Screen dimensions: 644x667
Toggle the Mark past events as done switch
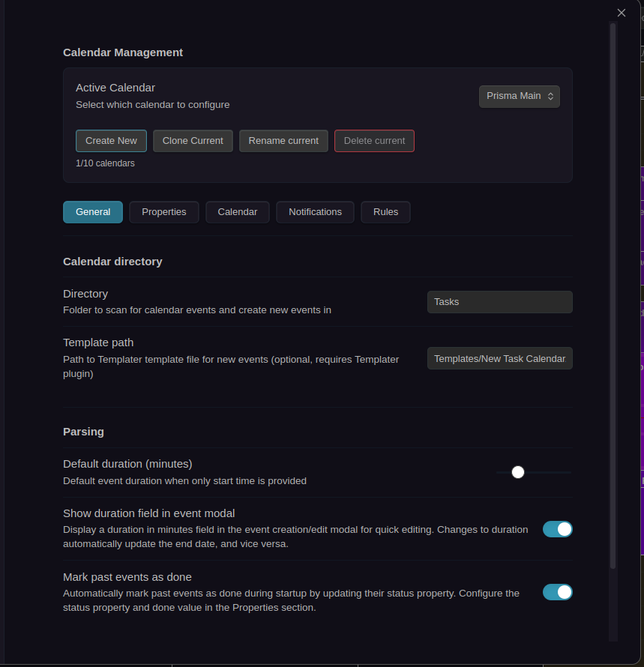pos(557,592)
